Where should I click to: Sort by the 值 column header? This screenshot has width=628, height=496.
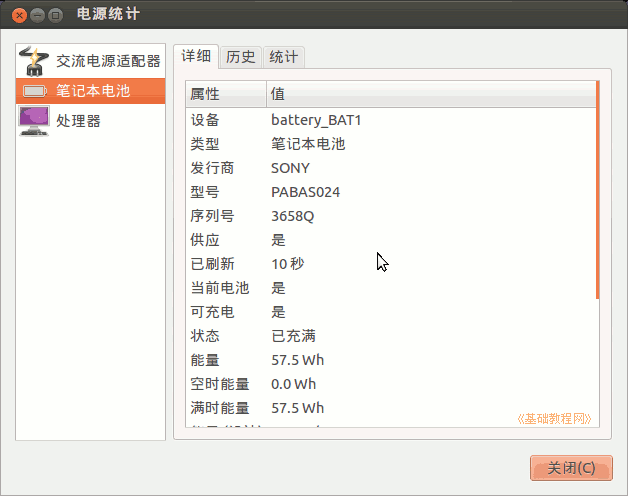[430, 94]
